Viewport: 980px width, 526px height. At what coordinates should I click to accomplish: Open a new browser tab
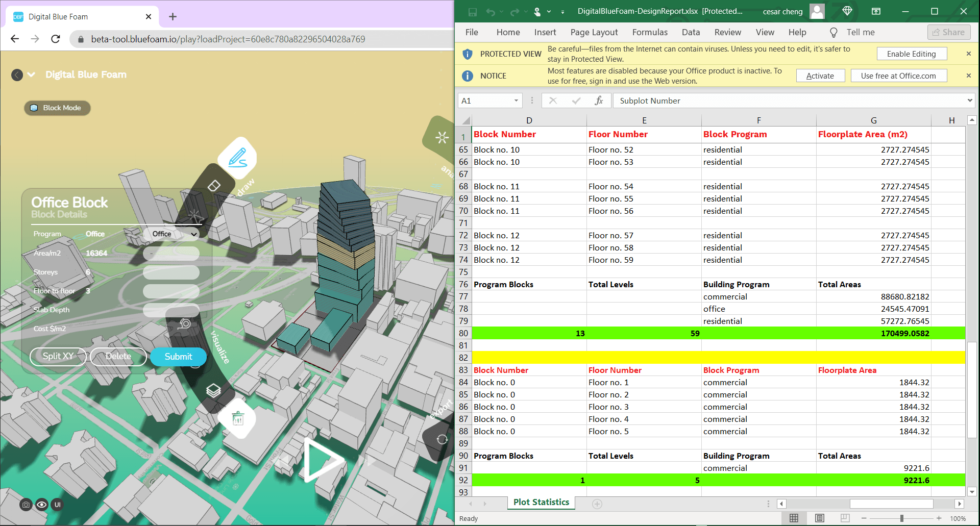tap(173, 17)
